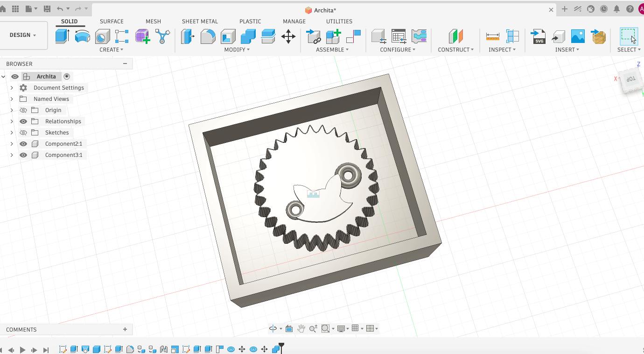Select the Split Body tool

coord(268,36)
